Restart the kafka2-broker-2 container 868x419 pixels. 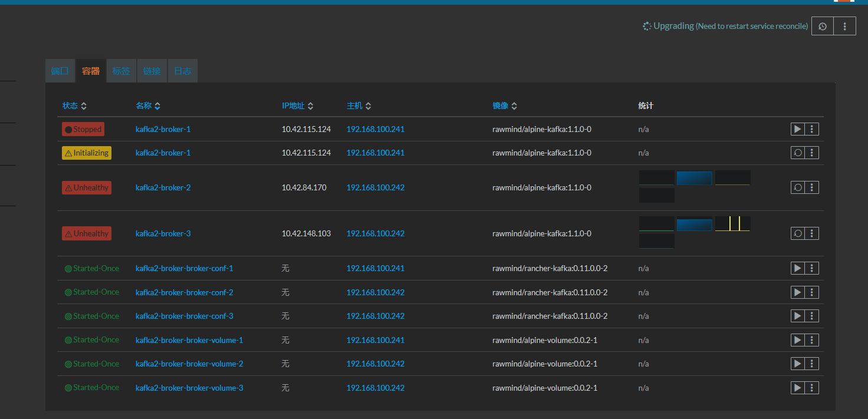797,187
